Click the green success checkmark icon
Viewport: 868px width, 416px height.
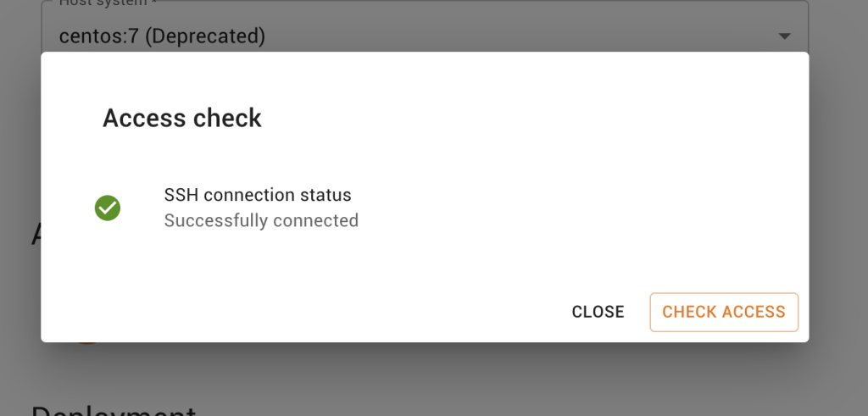(x=108, y=208)
